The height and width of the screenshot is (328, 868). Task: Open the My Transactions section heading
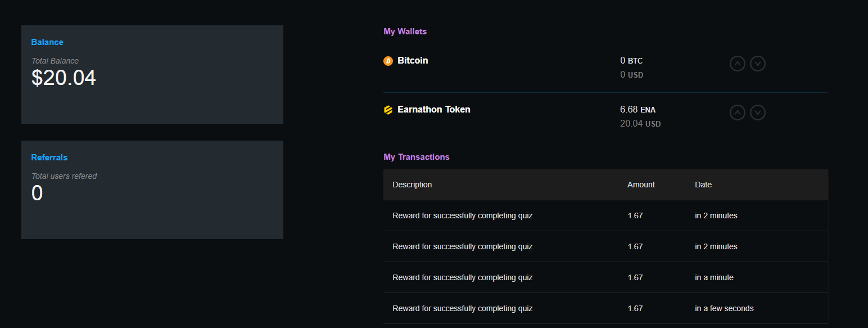[416, 157]
